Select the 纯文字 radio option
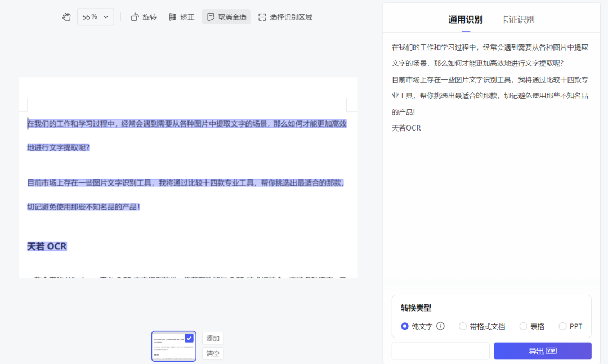 (x=405, y=326)
